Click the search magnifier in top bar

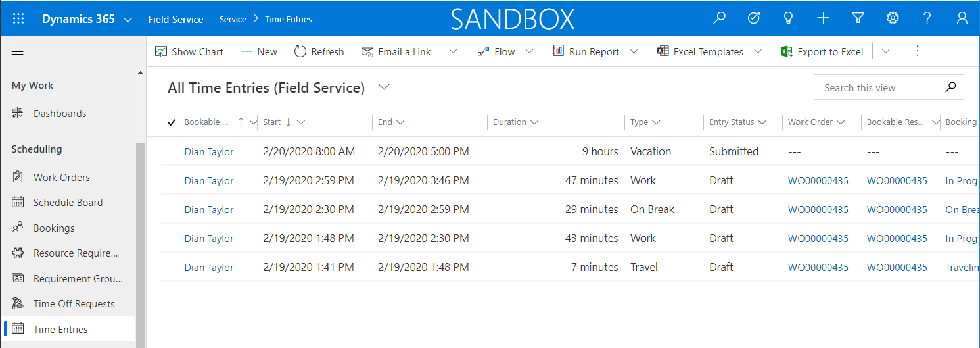pos(720,19)
